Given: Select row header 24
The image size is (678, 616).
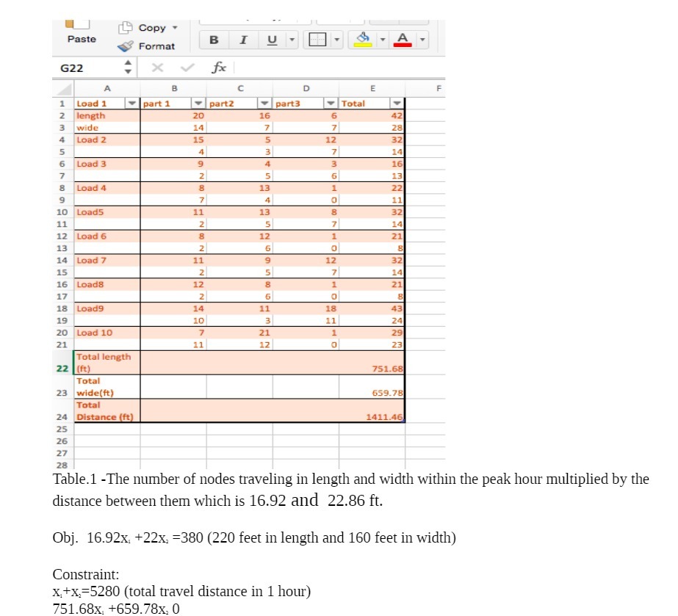Looking at the screenshot, I should pos(62,410).
